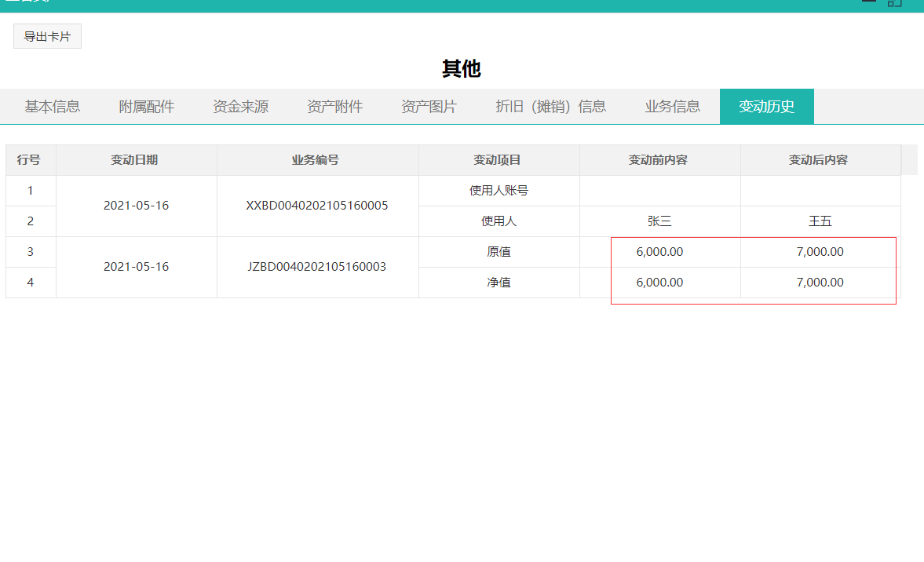Click the 变动后内容 column header

[820, 160]
